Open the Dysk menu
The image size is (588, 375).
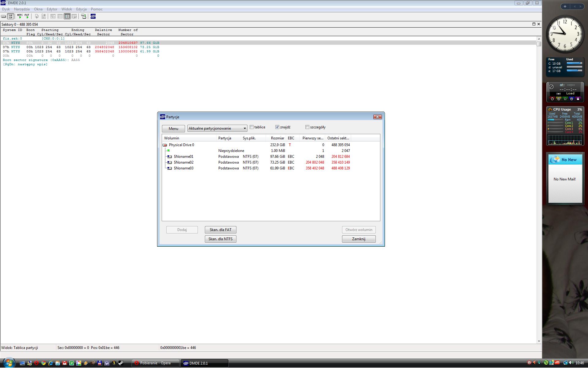tap(6, 9)
